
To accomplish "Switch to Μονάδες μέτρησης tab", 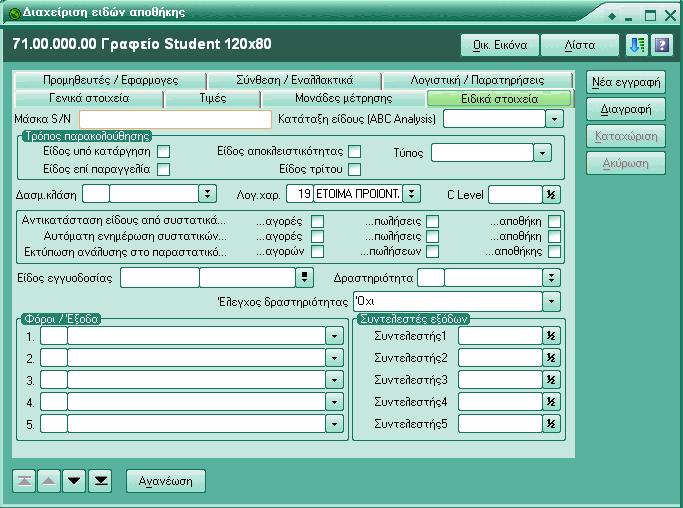I will 344,98.
